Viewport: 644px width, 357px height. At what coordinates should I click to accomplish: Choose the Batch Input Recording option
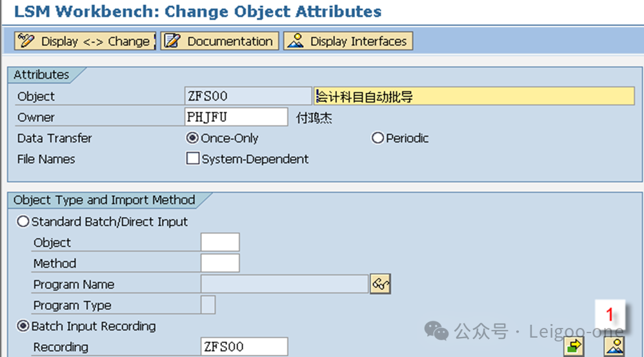(x=24, y=326)
